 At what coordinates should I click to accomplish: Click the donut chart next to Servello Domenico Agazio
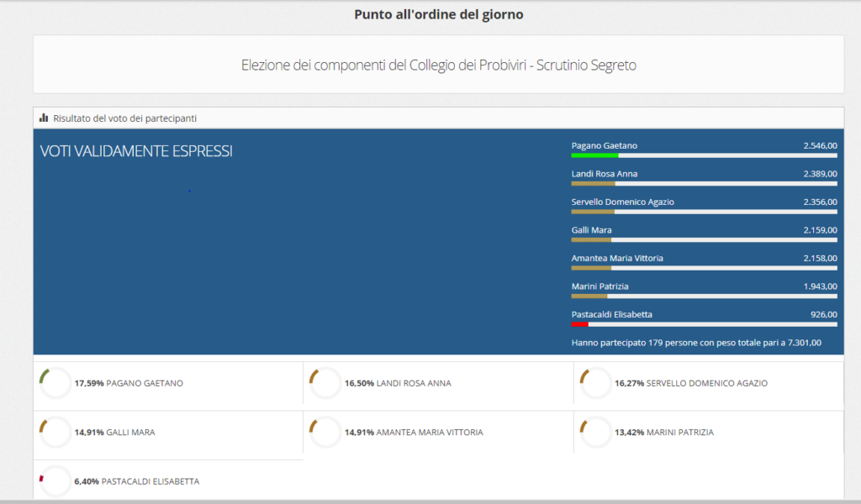pyautogui.click(x=595, y=384)
